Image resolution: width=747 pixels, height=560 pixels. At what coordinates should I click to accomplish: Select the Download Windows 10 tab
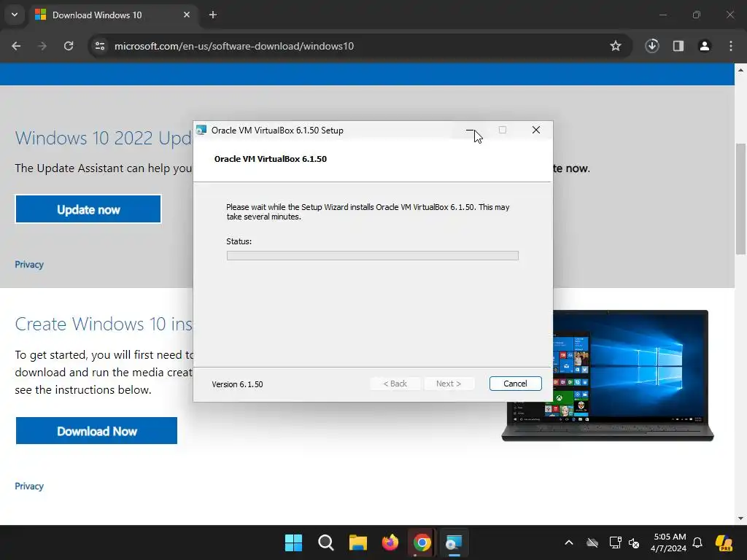click(113, 15)
